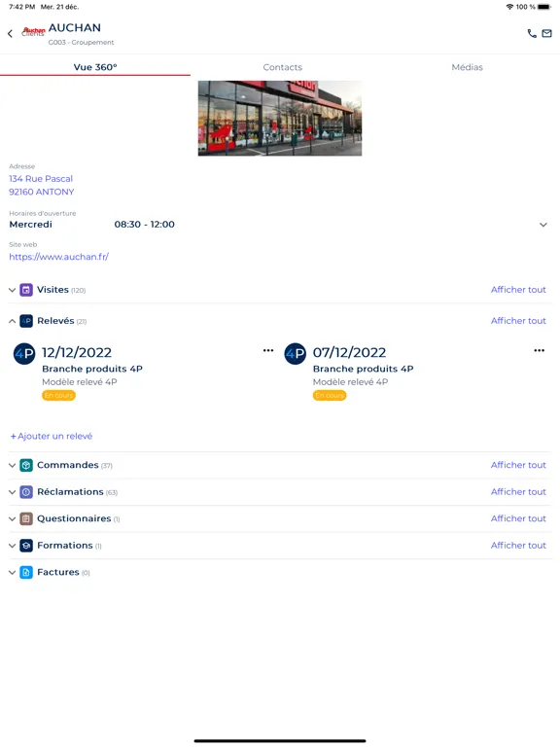
Task: Tap the Formations graduation cap icon
Action: click(26, 546)
